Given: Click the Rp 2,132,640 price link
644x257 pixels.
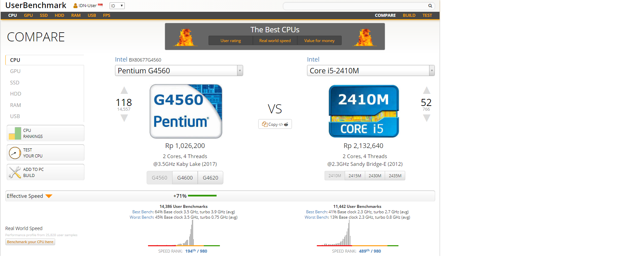Looking at the screenshot, I should [x=364, y=146].
